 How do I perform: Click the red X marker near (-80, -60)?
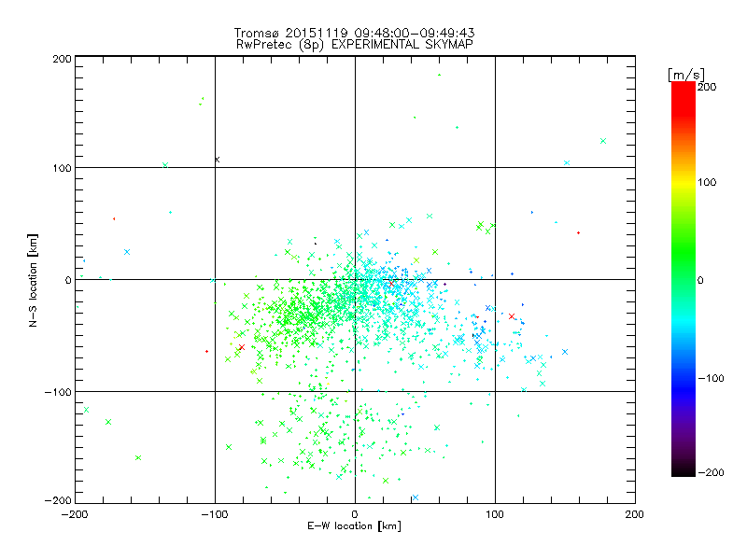click(x=242, y=347)
